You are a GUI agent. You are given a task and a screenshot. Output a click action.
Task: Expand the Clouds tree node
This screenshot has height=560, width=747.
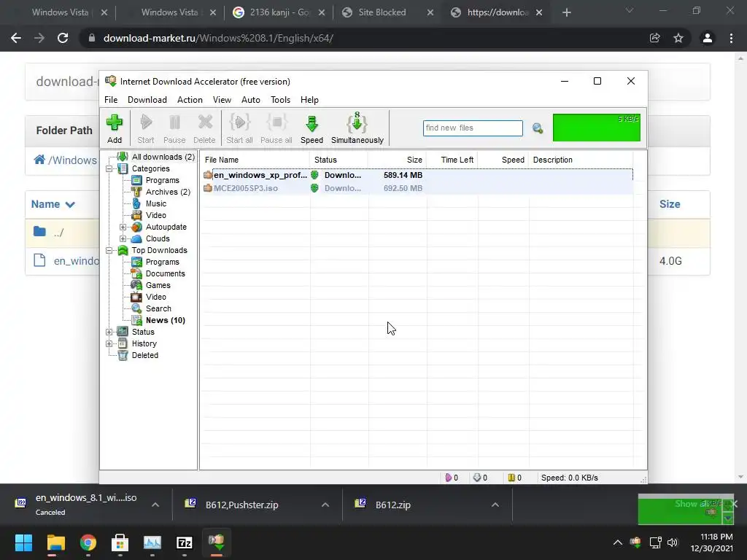click(123, 238)
